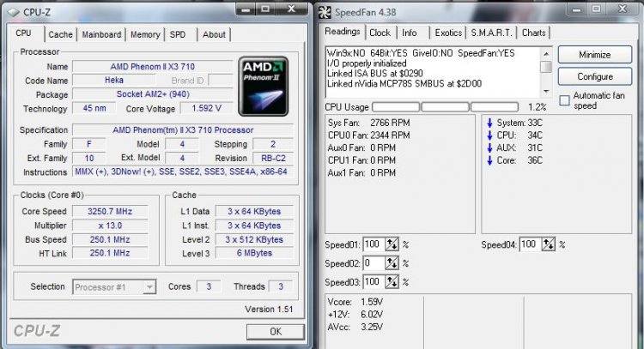Screen dimensions: 644x349
Task: Open the Charts tab in SpeedFan
Action: (533, 33)
